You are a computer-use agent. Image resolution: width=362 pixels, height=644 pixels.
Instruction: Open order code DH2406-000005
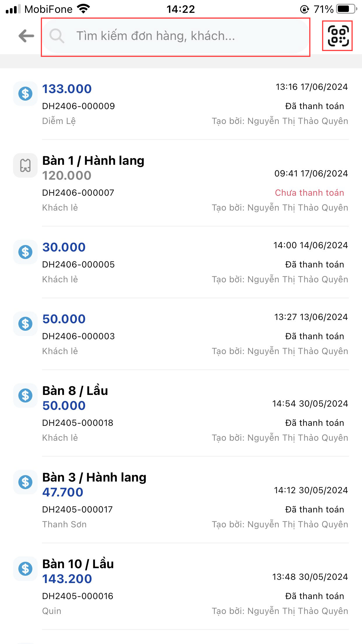78,265
